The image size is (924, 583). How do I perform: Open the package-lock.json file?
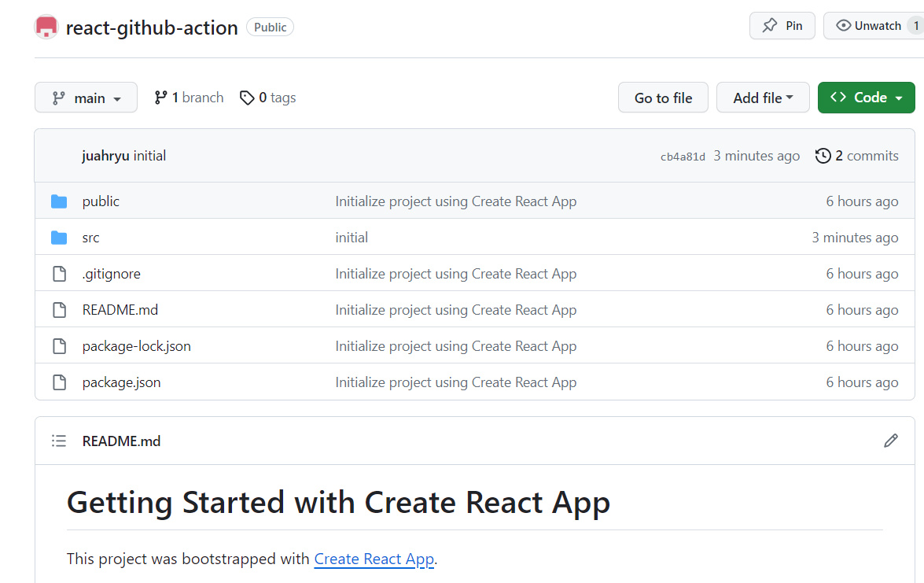137,346
